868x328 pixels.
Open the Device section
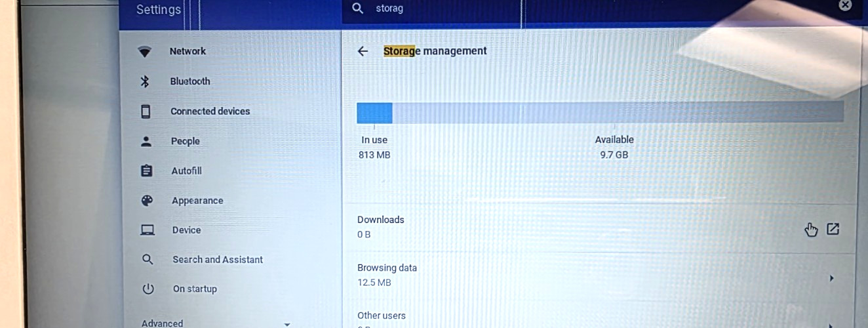point(187,230)
